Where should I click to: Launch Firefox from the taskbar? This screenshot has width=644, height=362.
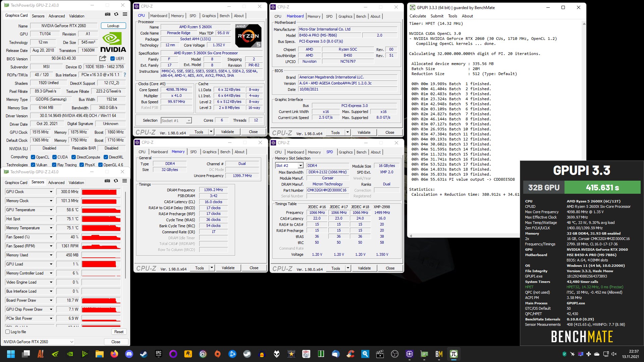tap(114, 354)
